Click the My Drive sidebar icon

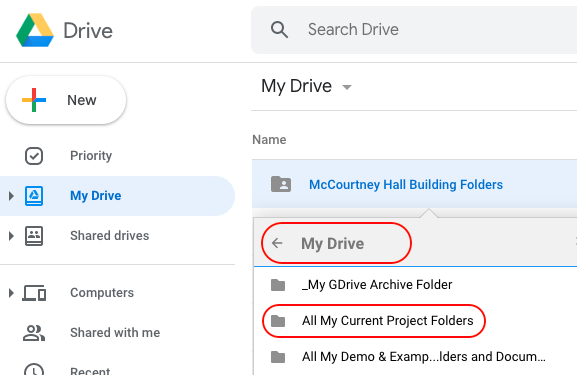point(34,195)
